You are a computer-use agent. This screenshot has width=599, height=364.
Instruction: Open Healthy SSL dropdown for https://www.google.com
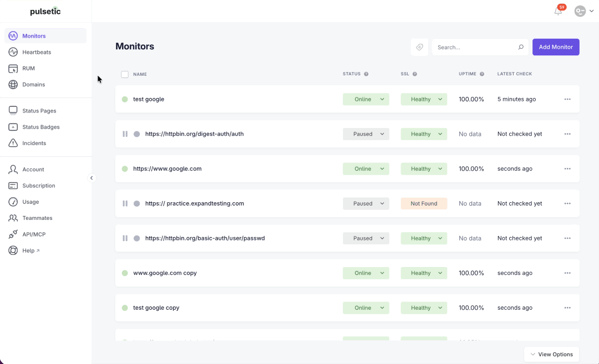coord(424,168)
